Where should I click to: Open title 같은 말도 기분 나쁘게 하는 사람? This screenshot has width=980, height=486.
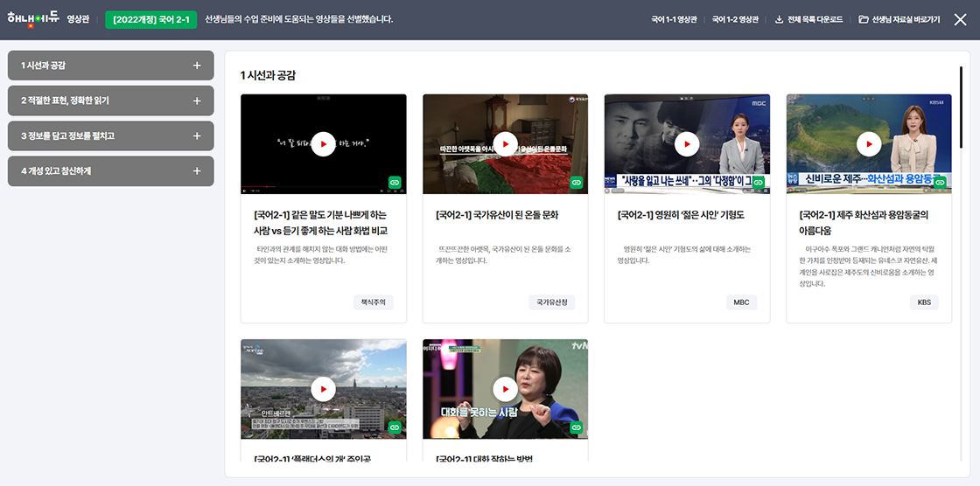click(x=320, y=223)
